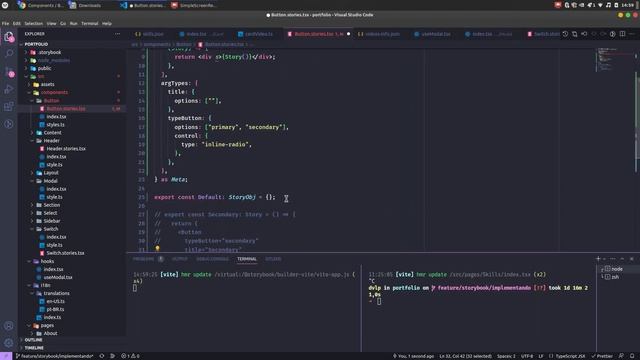This screenshot has width=640, height=360.
Task: Open the Selection menu
Action: [33, 24]
